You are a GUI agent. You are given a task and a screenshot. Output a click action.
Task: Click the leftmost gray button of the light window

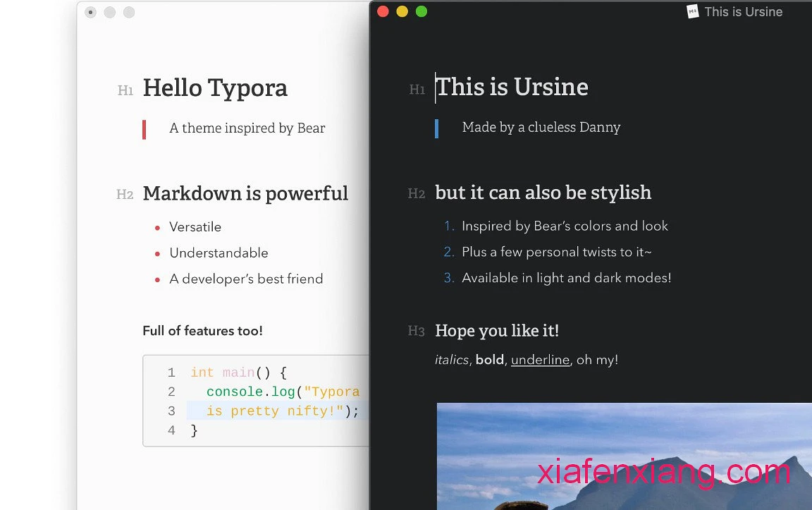click(90, 12)
